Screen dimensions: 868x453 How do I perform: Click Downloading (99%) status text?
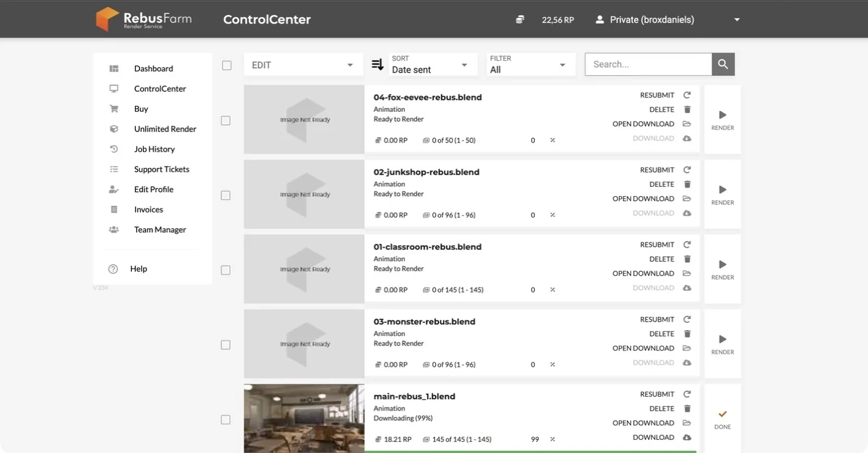click(403, 418)
